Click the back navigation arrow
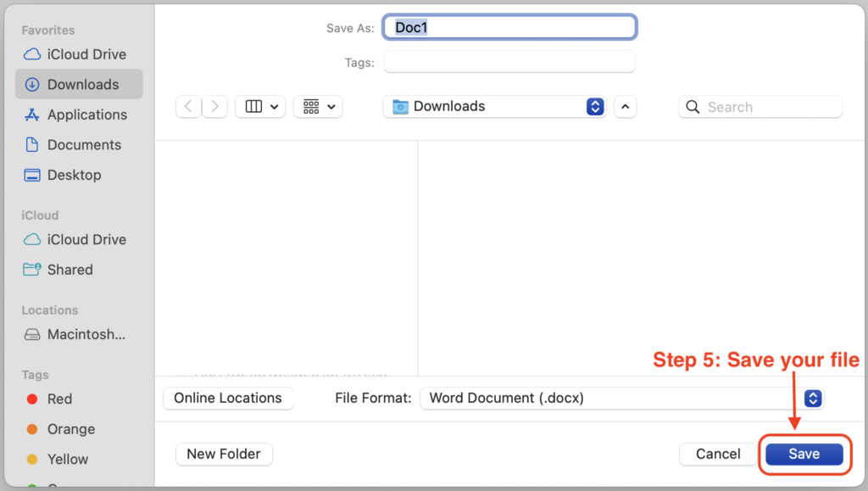The height and width of the screenshot is (491, 868). click(188, 107)
